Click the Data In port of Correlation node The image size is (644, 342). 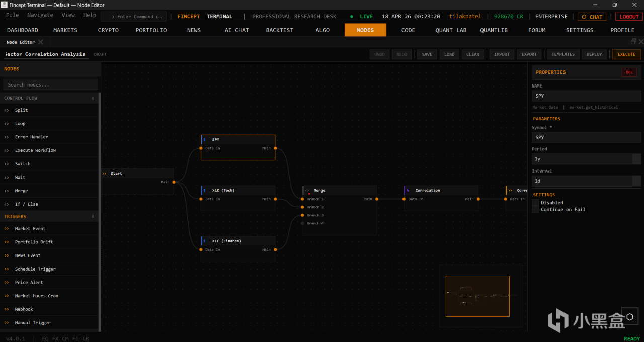[404, 199]
